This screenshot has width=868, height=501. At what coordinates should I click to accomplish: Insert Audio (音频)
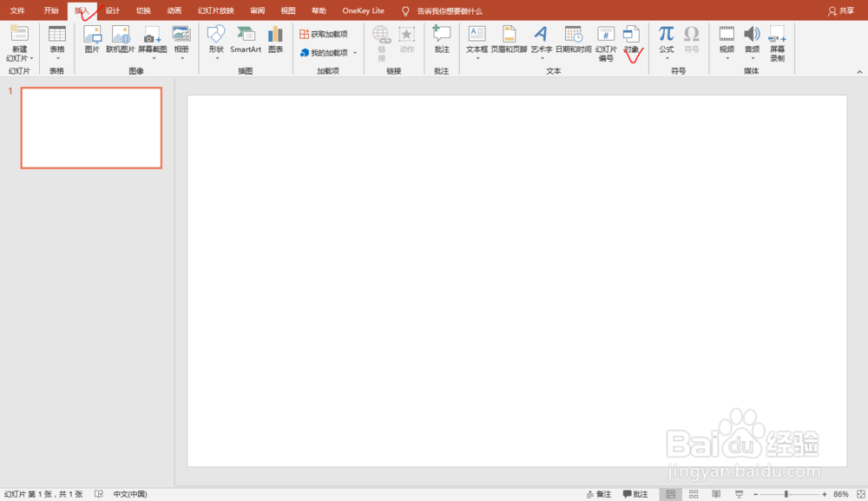[752, 43]
